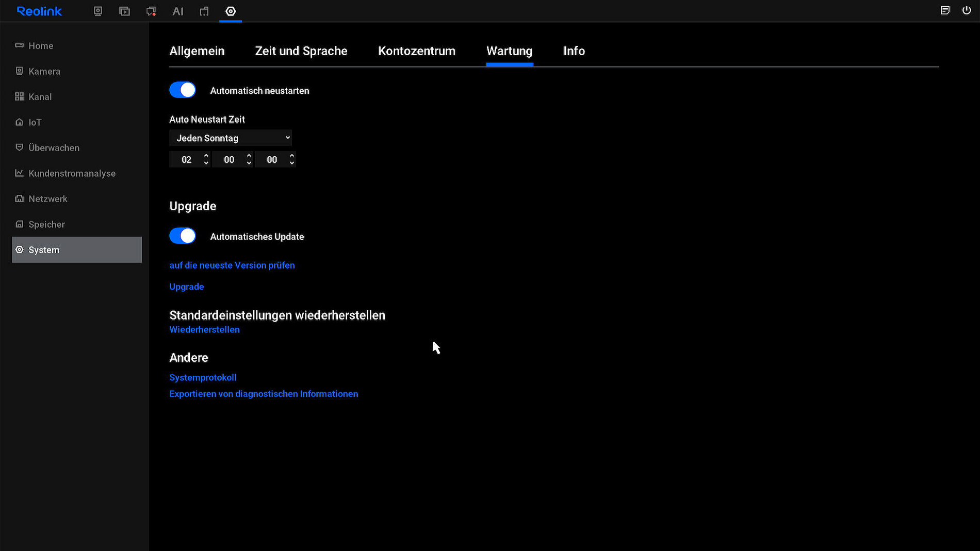Image resolution: width=980 pixels, height=551 pixels.
Task: Open the Systemprotokoll link
Action: pyautogui.click(x=203, y=377)
